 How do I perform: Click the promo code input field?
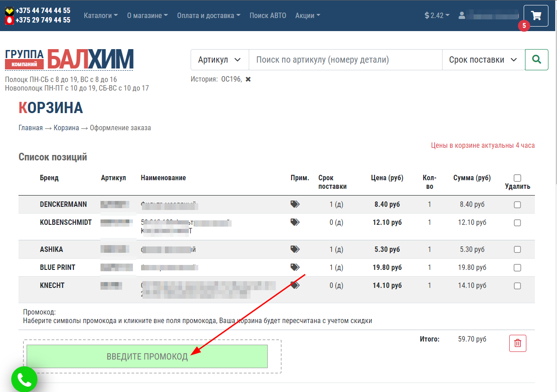tap(147, 356)
